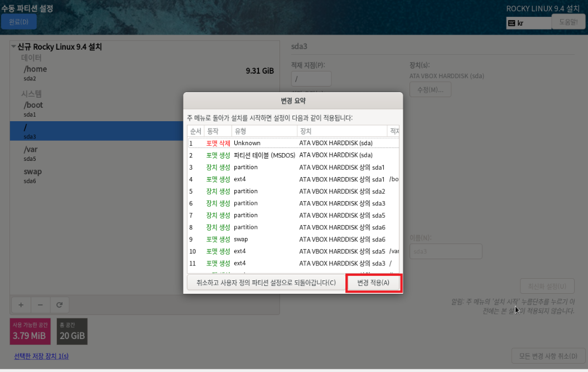Select row 10 ext4 on sda5
Screen dimensions: 588x372
293,251
